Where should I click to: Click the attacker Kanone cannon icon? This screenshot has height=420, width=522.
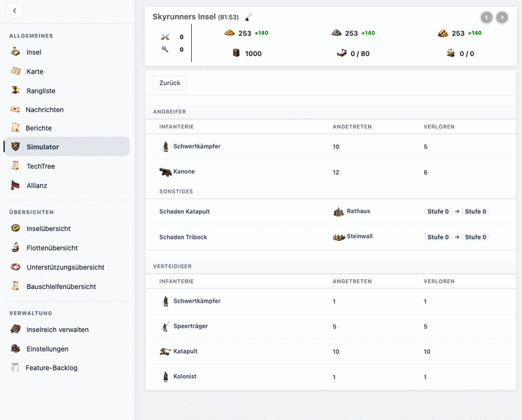pos(166,172)
